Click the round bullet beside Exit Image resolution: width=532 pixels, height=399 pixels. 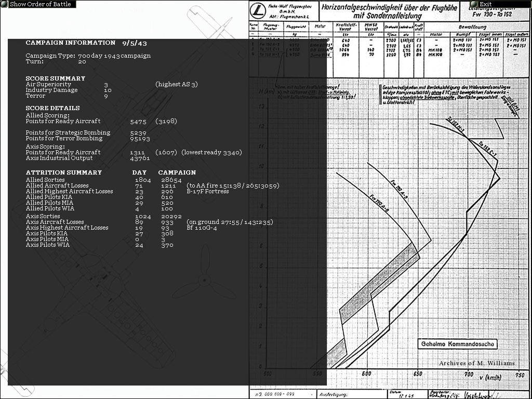[x=474, y=4]
